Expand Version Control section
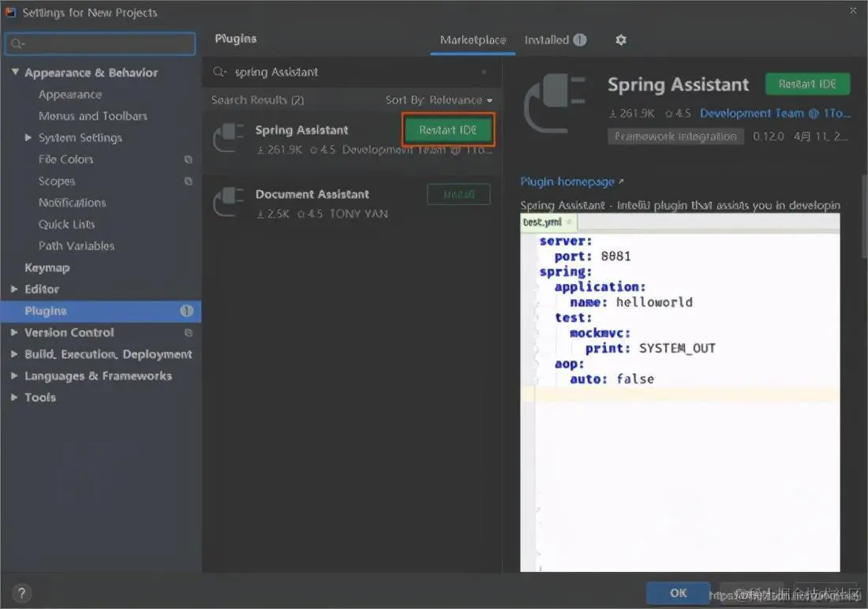 [x=14, y=332]
